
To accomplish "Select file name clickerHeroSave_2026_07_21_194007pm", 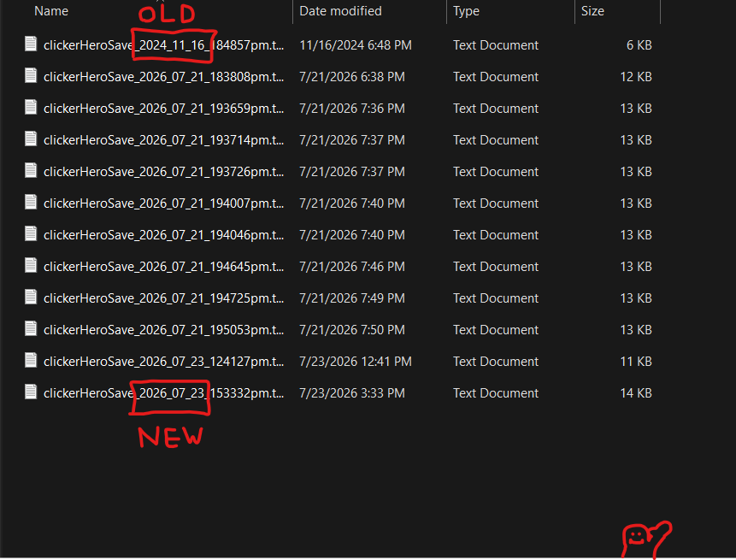I will click(163, 203).
